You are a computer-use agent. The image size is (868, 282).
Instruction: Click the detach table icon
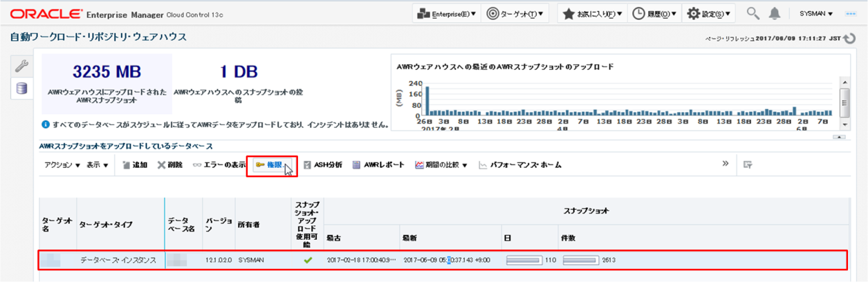748,164
